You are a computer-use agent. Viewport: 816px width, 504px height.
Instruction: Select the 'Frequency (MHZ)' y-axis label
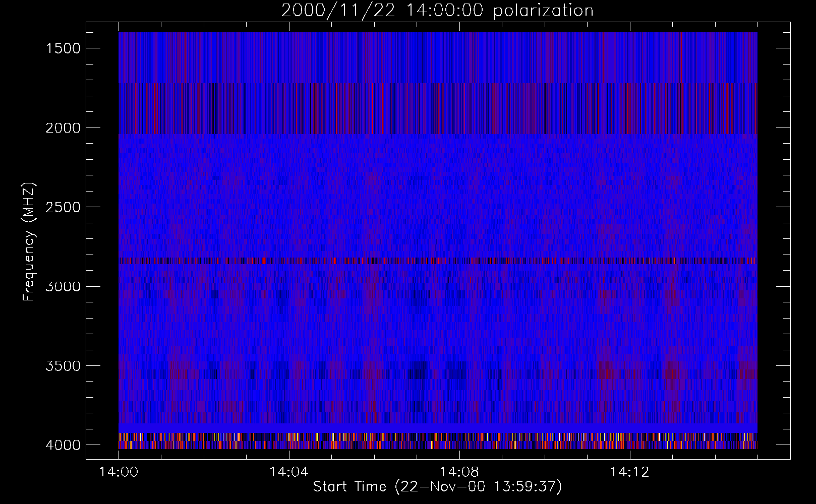click(x=29, y=241)
